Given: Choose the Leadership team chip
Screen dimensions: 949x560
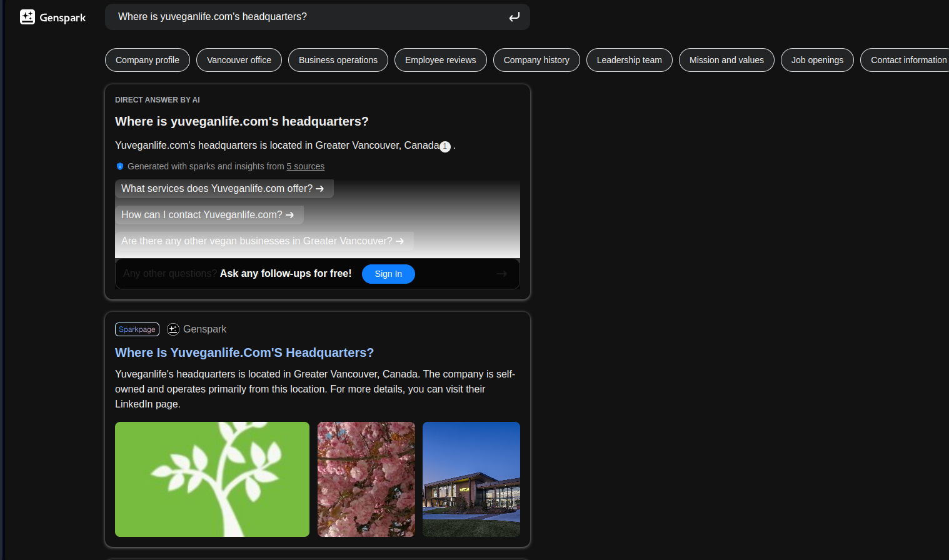Looking at the screenshot, I should point(630,60).
